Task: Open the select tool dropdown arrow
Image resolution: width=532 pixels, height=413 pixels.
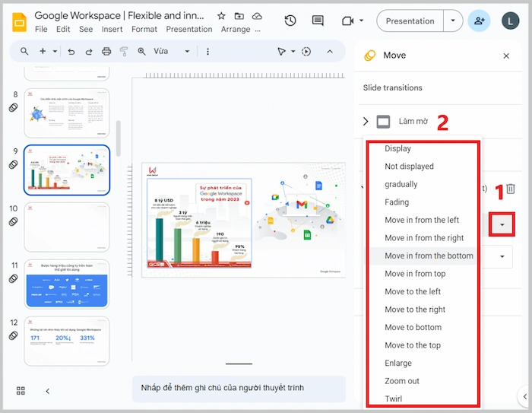Action: 293,52
